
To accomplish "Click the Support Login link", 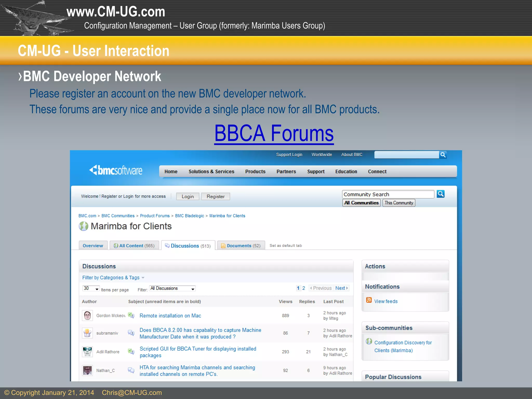I will pos(289,155).
